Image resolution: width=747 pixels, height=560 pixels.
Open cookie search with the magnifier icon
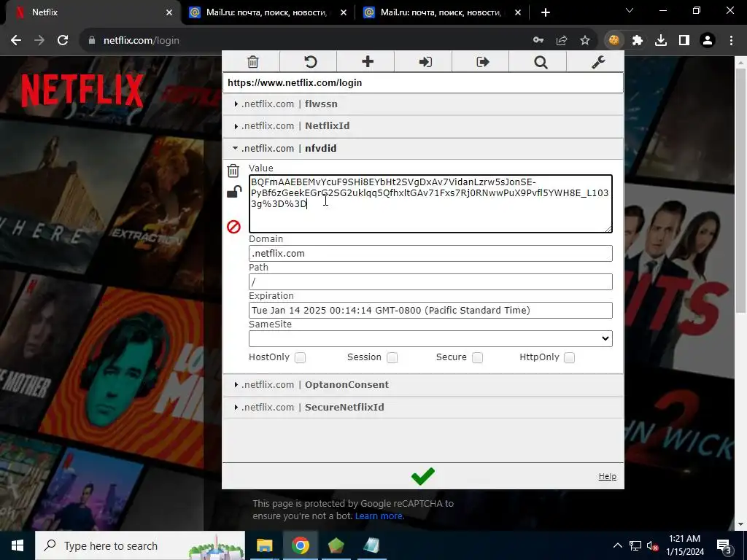coord(541,63)
